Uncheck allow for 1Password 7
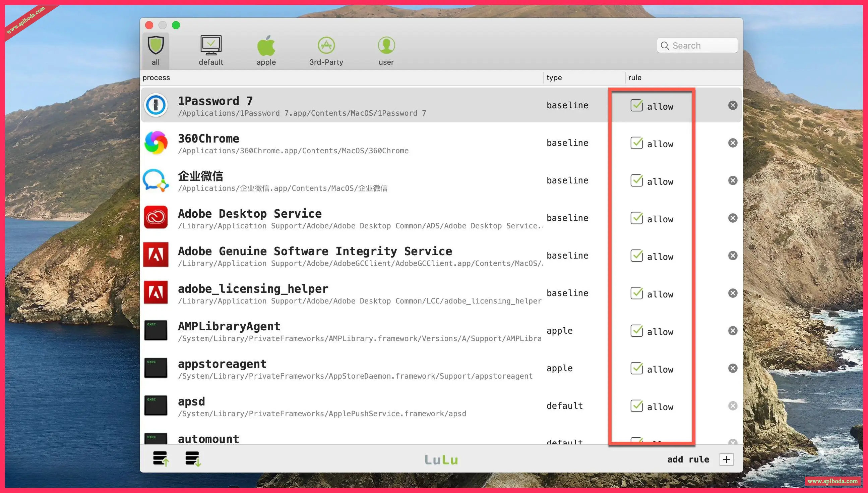 (636, 105)
